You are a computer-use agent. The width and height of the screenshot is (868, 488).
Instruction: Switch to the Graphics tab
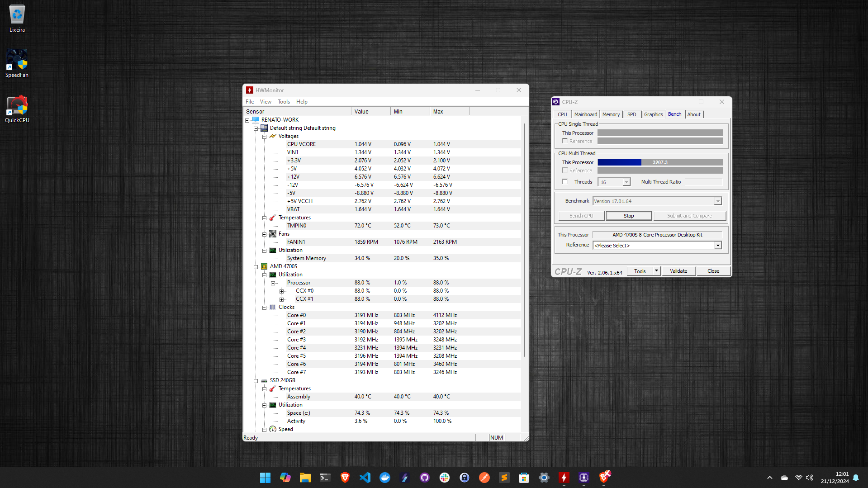point(654,114)
